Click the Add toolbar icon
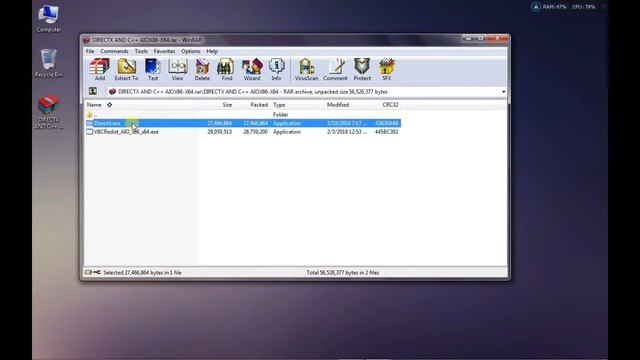The height and width of the screenshot is (360, 640). [100, 69]
